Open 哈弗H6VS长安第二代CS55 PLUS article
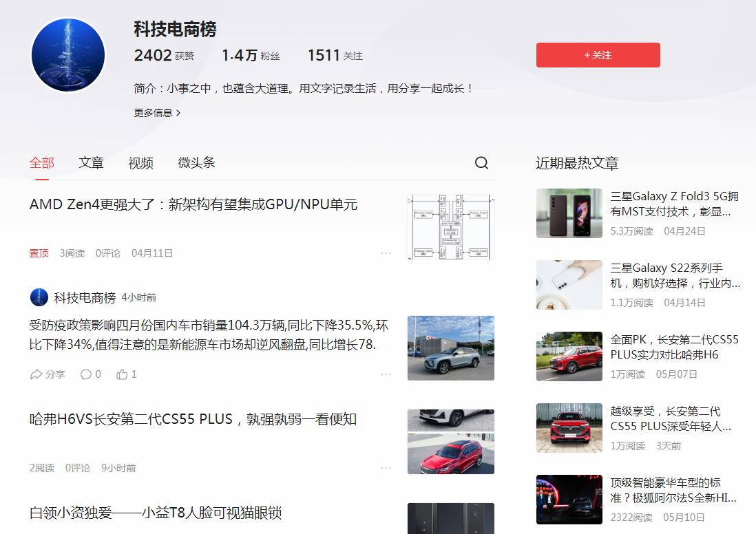 click(x=193, y=419)
